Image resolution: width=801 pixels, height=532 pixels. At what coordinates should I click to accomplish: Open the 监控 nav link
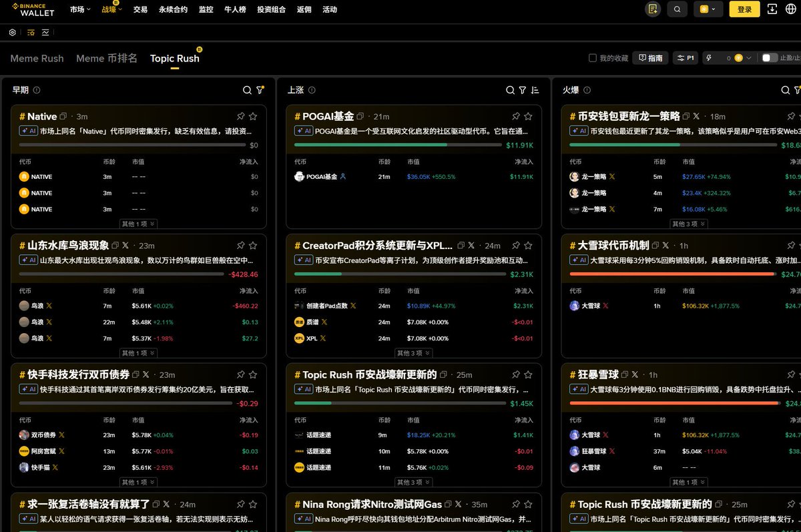[x=206, y=9]
